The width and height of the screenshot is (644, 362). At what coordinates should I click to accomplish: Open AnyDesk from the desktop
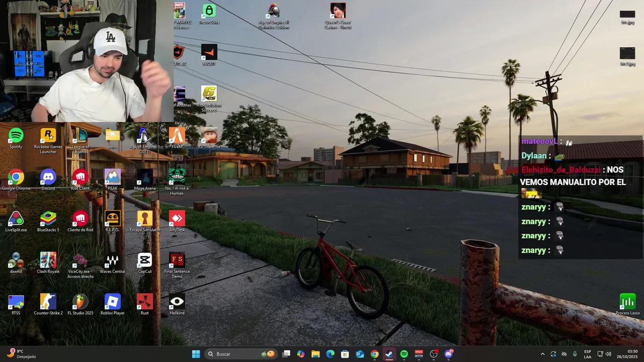tap(177, 222)
